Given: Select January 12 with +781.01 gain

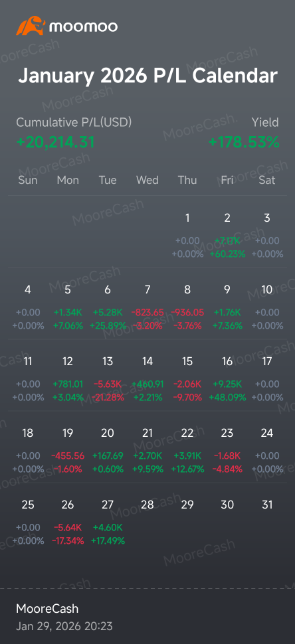Looking at the screenshot, I should [68, 379].
